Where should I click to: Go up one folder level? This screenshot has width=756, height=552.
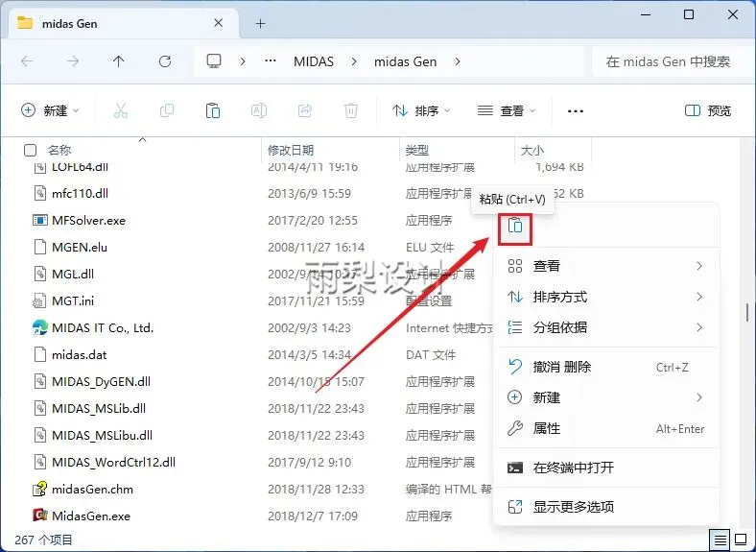click(119, 61)
